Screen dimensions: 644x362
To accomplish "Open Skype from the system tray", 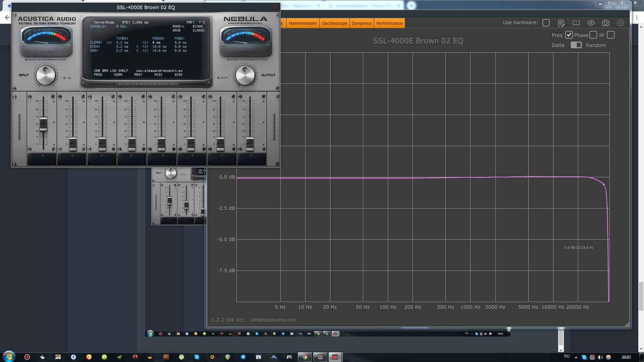I will coord(584,357).
